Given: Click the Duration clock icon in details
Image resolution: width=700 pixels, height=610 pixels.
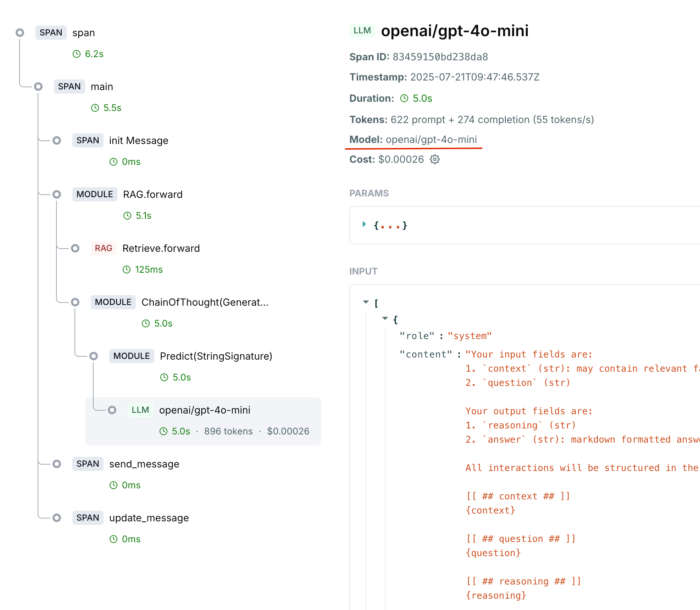Looking at the screenshot, I should pyautogui.click(x=404, y=98).
